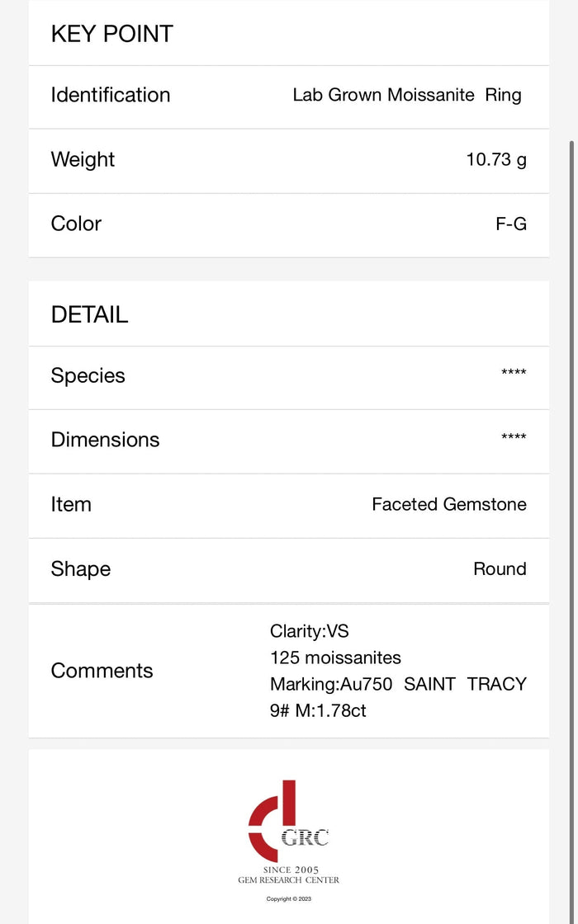This screenshot has width=578, height=924.
Task: Click the Species row label
Action: click(88, 376)
